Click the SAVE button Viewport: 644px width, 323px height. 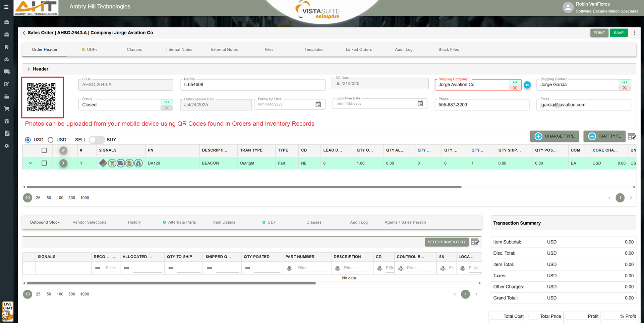click(618, 33)
